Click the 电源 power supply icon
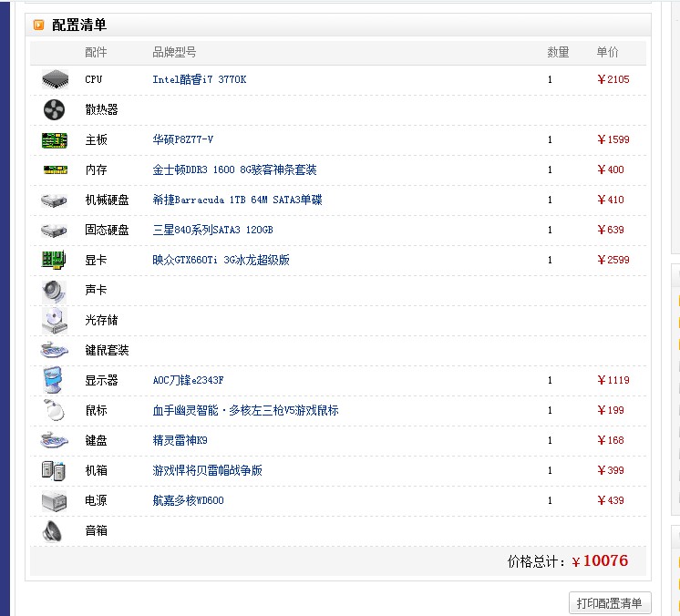The height and width of the screenshot is (616, 680). pos(54,502)
